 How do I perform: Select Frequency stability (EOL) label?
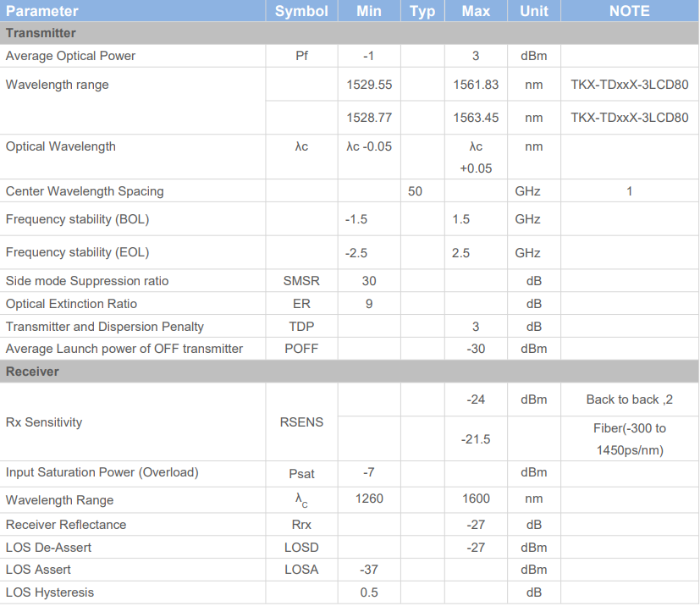(77, 252)
